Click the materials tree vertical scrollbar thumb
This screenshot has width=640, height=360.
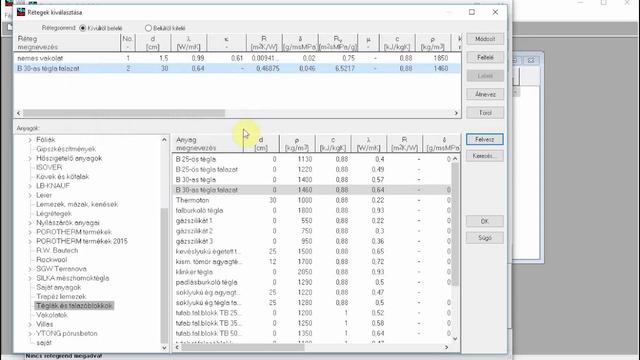pyautogui.click(x=164, y=276)
